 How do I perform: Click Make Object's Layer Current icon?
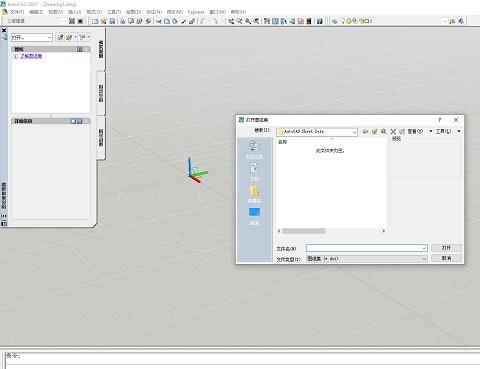(x=452, y=21)
